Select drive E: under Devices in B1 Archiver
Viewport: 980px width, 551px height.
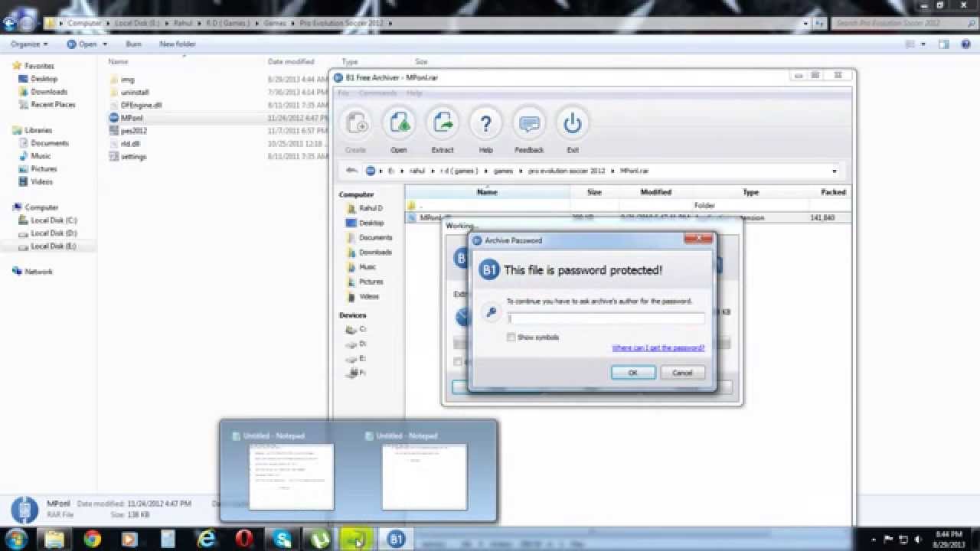356,358
